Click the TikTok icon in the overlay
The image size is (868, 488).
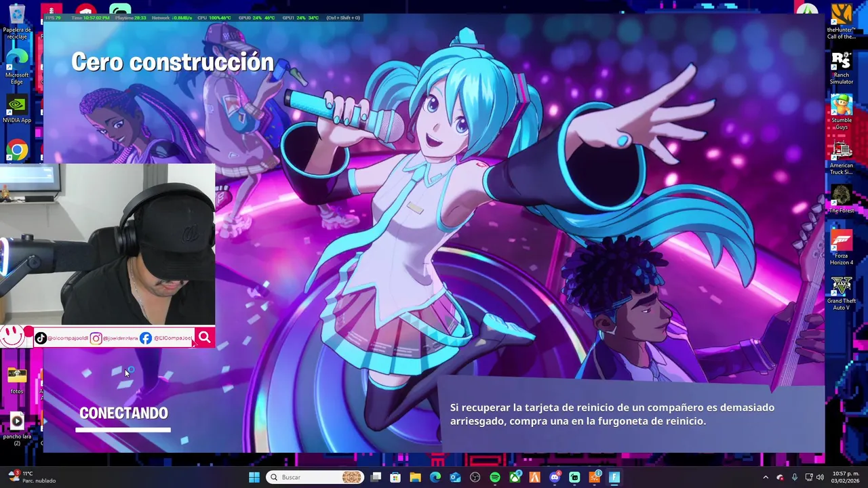pos(41,338)
